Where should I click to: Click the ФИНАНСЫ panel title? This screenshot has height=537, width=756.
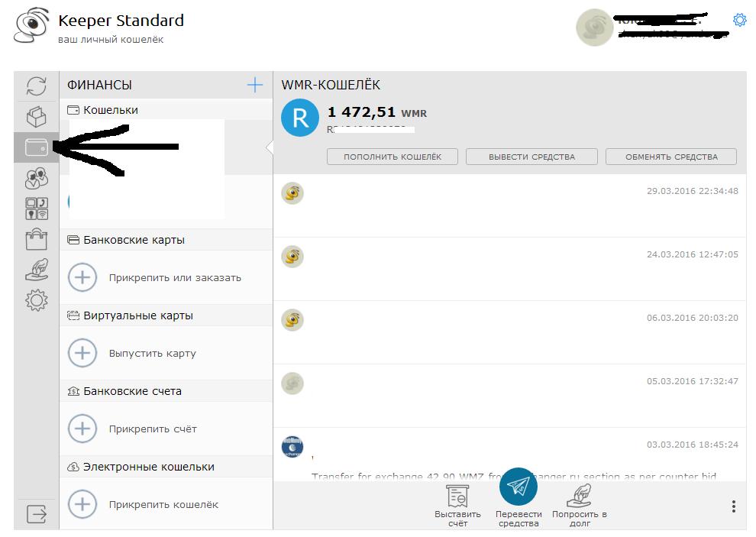click(x=99, y=85)
